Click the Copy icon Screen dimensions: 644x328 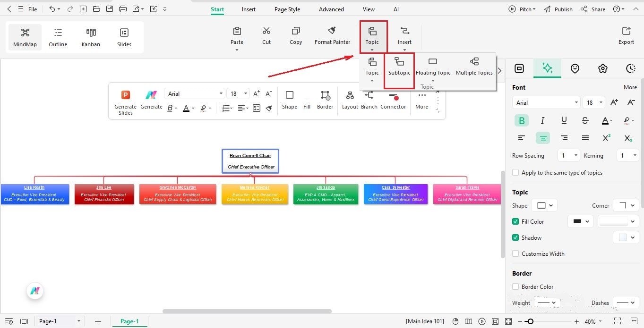tap(296, 31)
